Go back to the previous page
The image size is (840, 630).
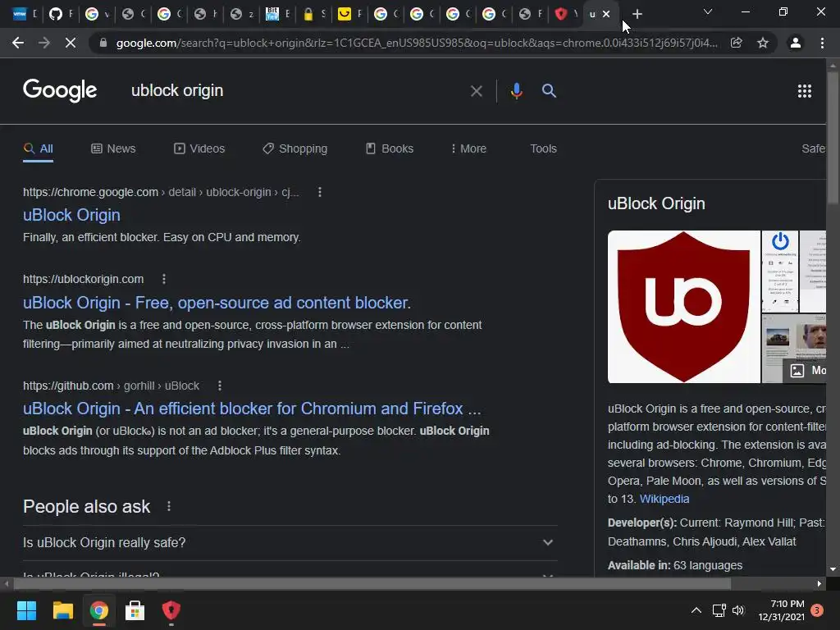coord(18,43)
